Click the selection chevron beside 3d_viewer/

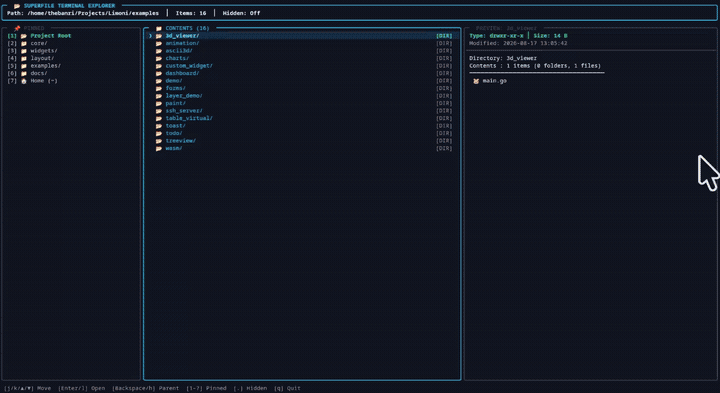[150, 36]
